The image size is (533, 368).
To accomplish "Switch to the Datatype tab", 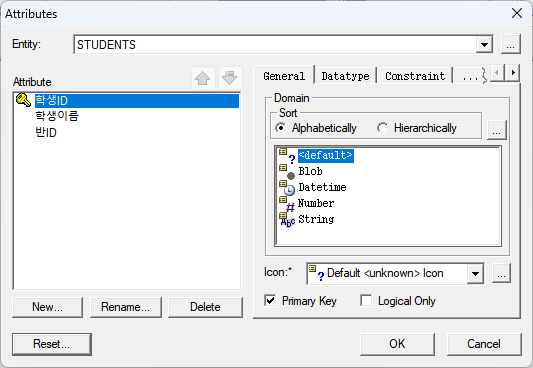I will (345, 76).
